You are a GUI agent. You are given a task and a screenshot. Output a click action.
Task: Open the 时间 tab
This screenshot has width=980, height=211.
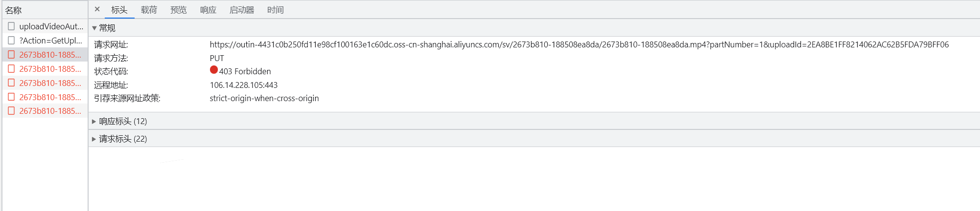[x=275, y=10]
